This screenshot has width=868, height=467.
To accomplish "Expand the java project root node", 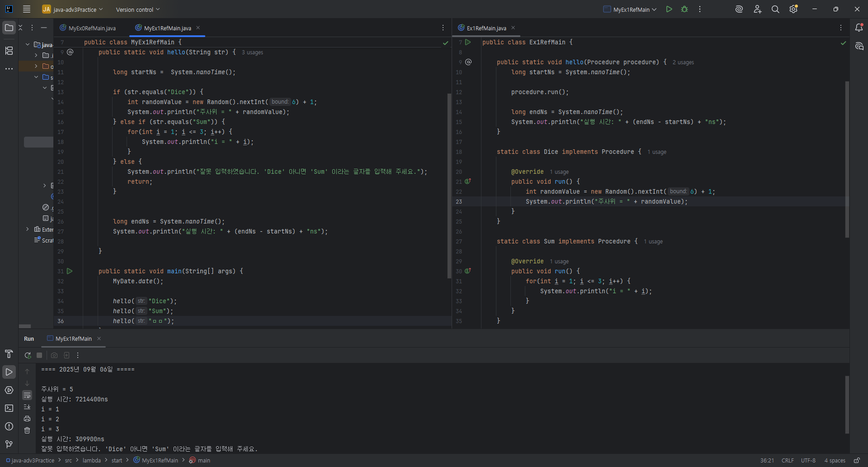I will pos(28,44).
